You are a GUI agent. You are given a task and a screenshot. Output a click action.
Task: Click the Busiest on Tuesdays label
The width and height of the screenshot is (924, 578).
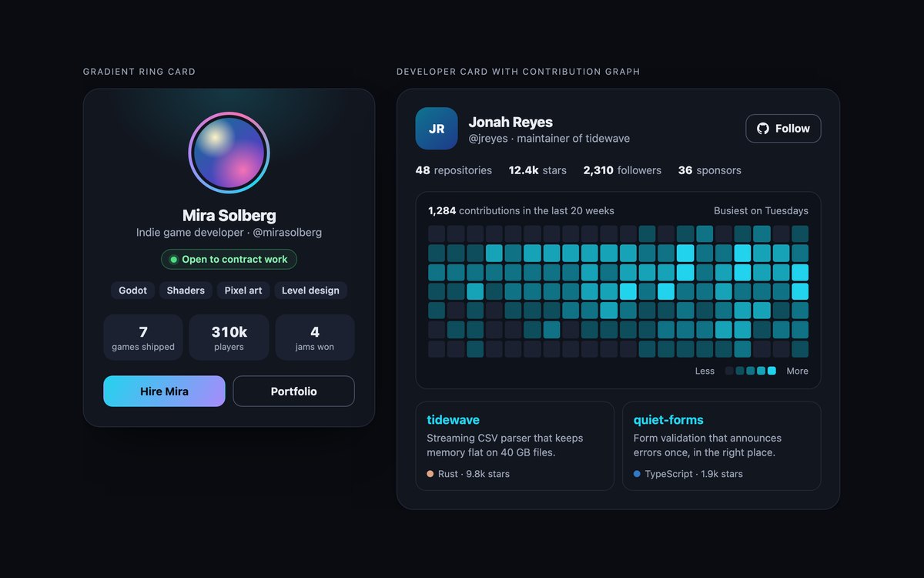coord(761,210)
